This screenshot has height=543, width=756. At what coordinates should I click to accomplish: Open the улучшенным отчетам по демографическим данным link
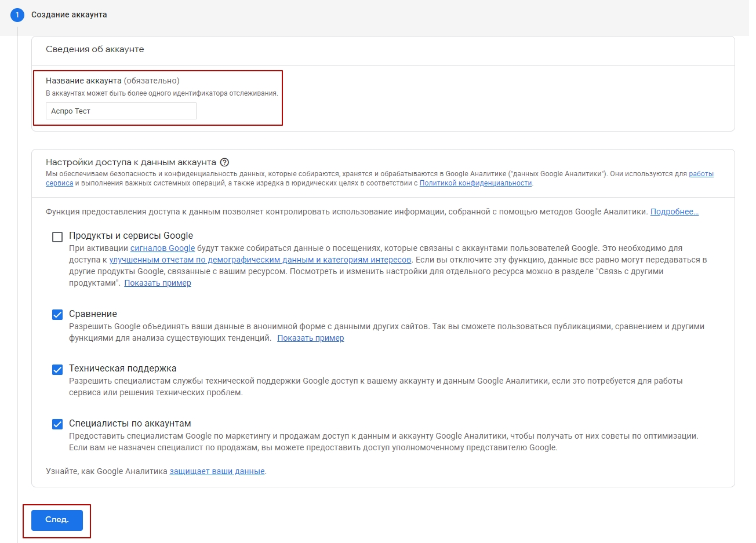(x=260, y=260)
